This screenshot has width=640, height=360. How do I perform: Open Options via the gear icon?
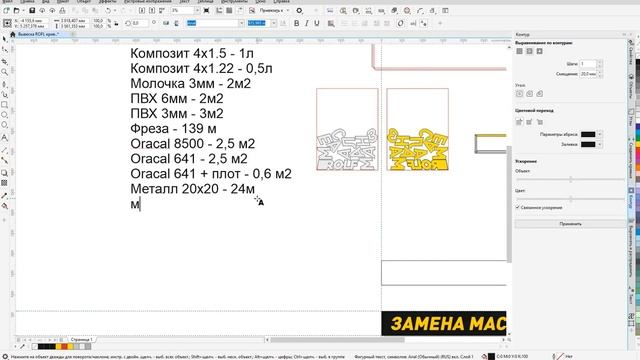click(x=299, y=10)
